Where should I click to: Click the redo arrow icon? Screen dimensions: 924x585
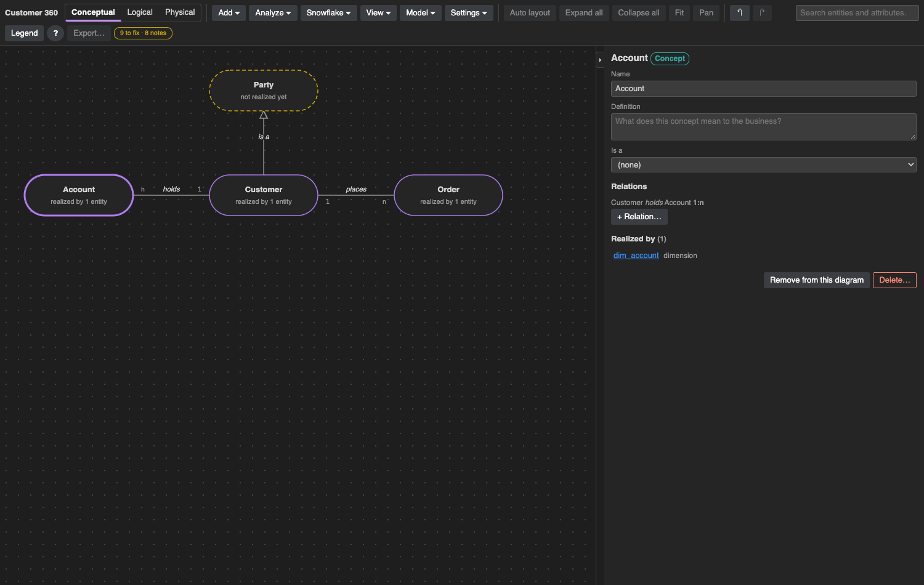tap(762, 12)
